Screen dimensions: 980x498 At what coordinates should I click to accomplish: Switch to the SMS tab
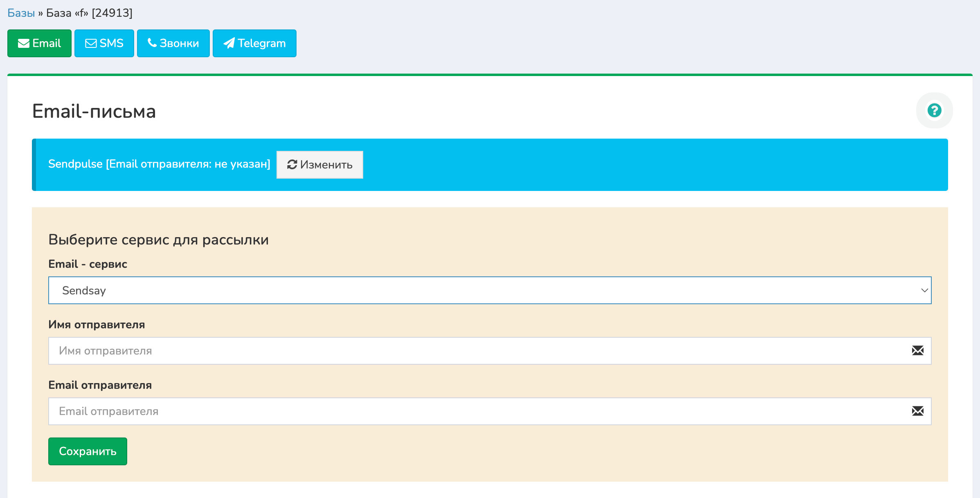[x=104, y=43]
